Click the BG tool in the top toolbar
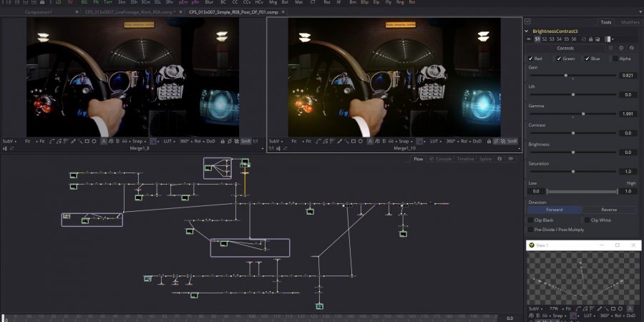This screenshot has height=322, width=644. point(84,3)
